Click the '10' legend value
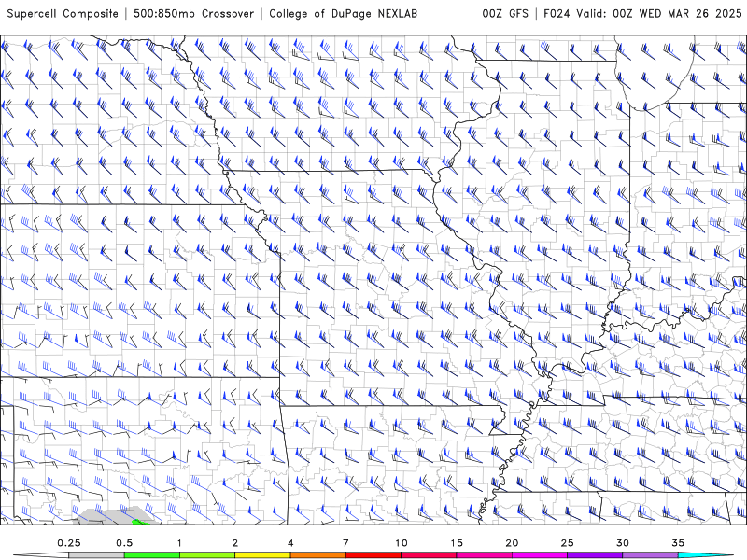 402,543
